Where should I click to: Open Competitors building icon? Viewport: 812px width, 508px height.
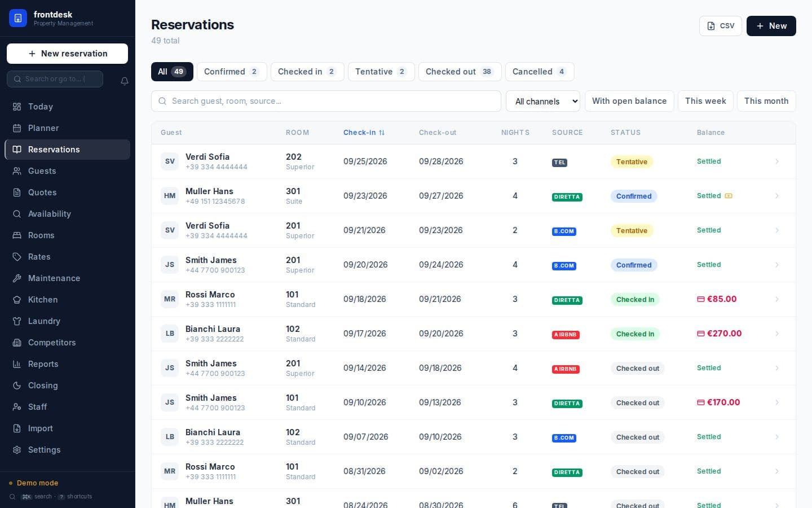[17, 343]
